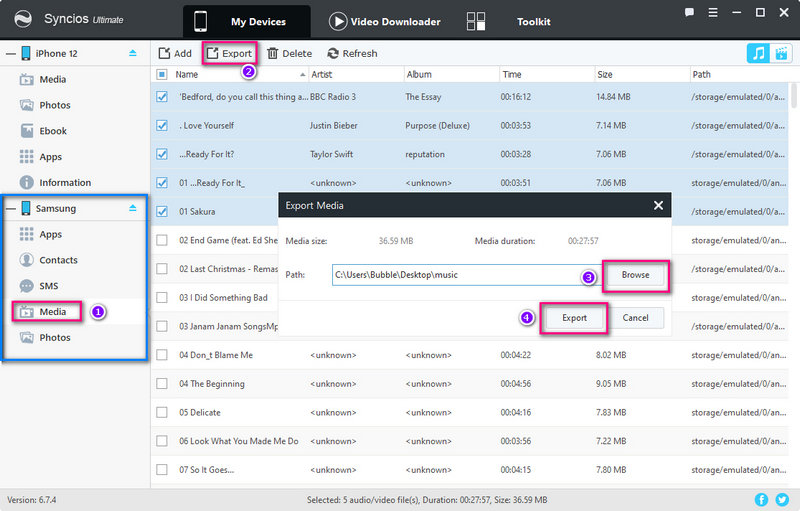The image size is (800, 511).
Task: Uncheck the 'Bedford, do you call' row
Action: [x=162, y=97]
